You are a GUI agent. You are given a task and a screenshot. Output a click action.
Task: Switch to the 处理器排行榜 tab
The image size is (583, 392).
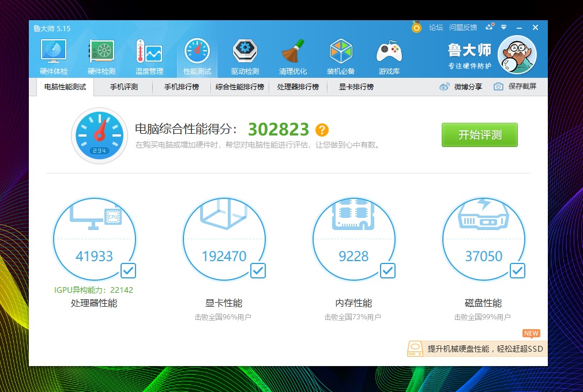click(298, 87)
